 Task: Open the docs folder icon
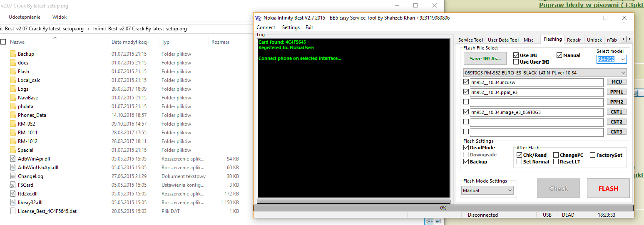pyautogui.click(x=13, y=62)
